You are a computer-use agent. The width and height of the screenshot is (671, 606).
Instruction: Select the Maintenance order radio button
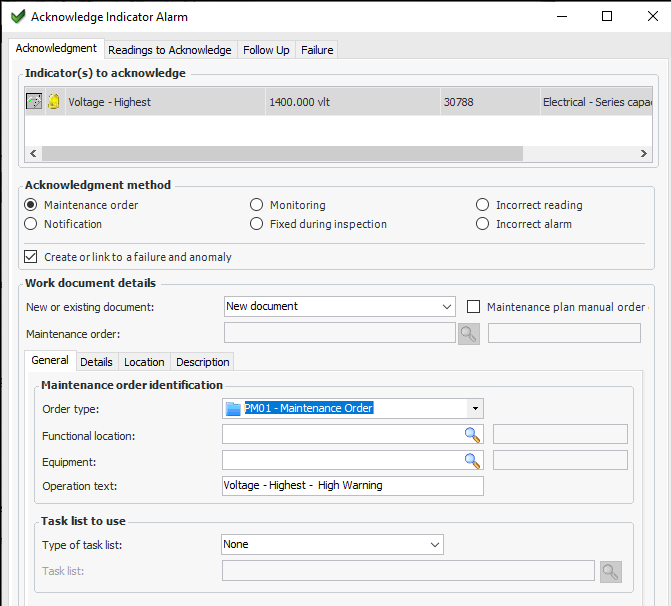31,205
